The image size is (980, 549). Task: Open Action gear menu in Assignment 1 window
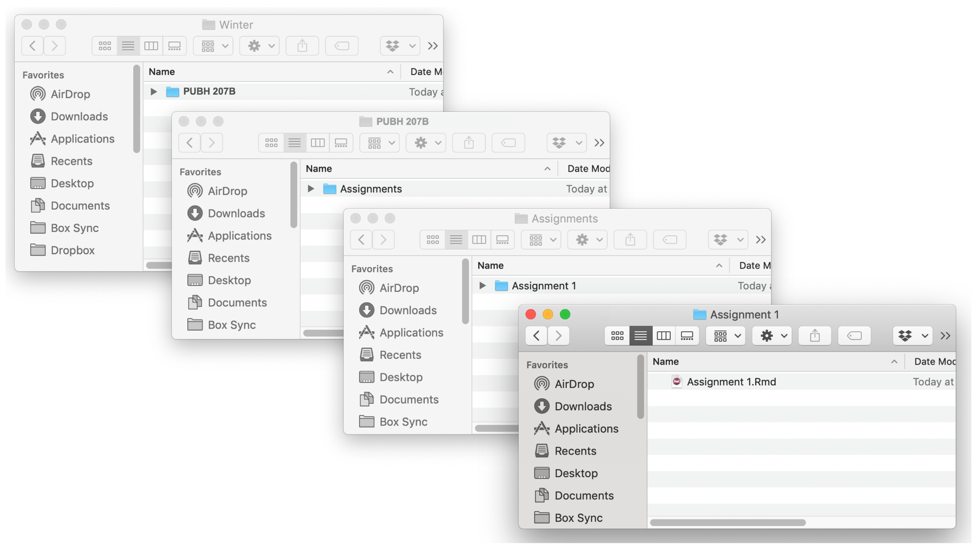point(772,336)
